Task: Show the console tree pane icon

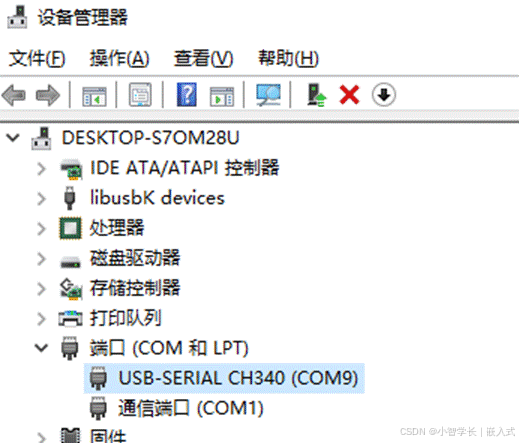Action: coord(94,97)
